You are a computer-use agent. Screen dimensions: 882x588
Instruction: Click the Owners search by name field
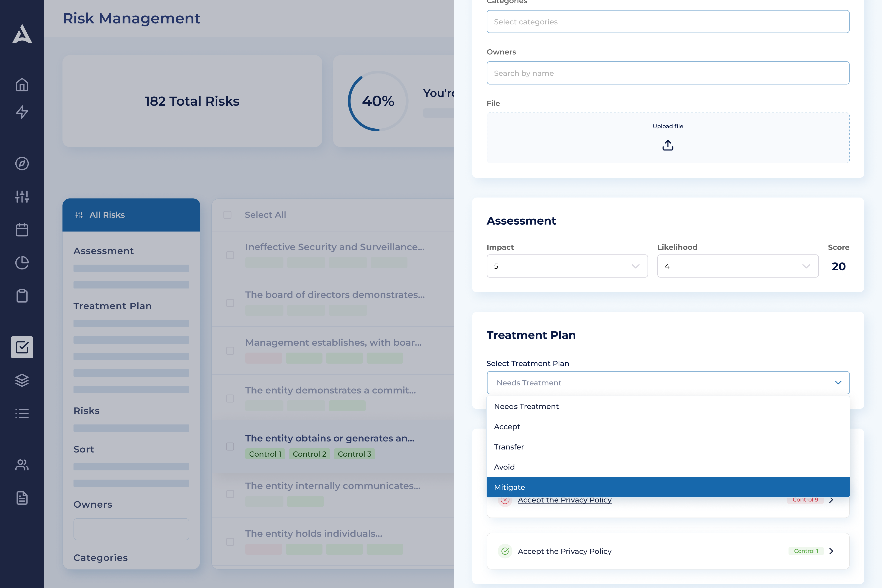click(667, 73)
